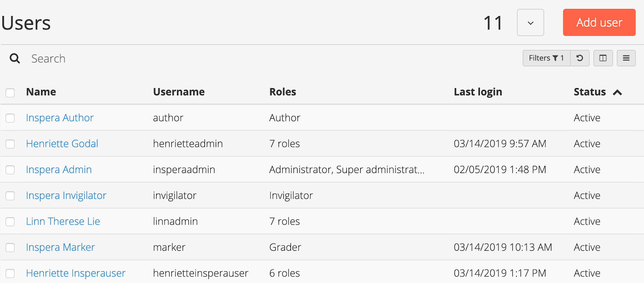Screen dimensions: 644x283
Task: Click the search magnifier icon
Action: tap(15, 58)
